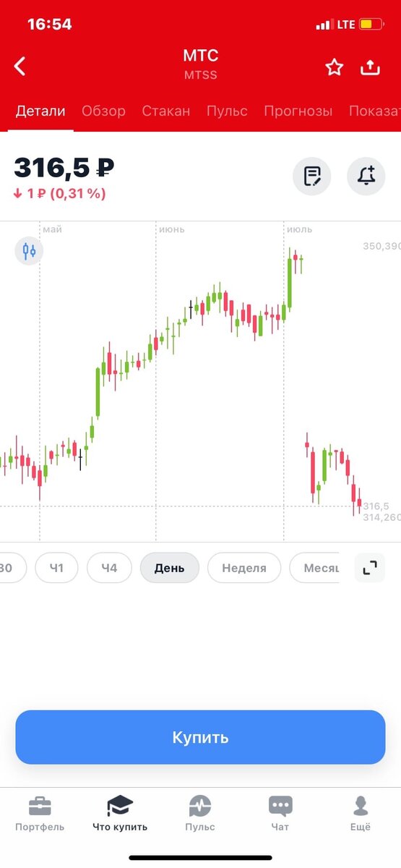Screen dimensions: 401x868
Task: Add MTS to favorites with star icon
Action: click(334, 67)
